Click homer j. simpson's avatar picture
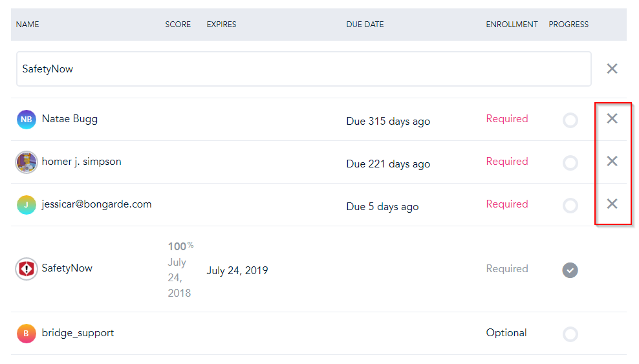639x364 pixels. tap(27, 162)
